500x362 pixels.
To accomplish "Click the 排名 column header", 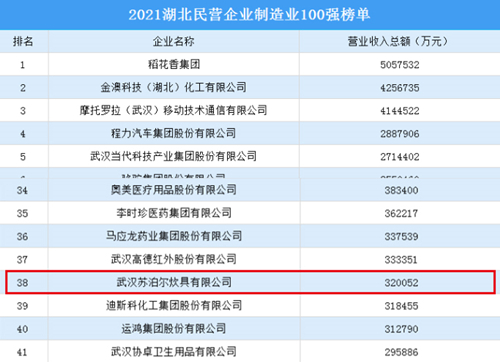I will pyautogui.click(x=23, y=41).
